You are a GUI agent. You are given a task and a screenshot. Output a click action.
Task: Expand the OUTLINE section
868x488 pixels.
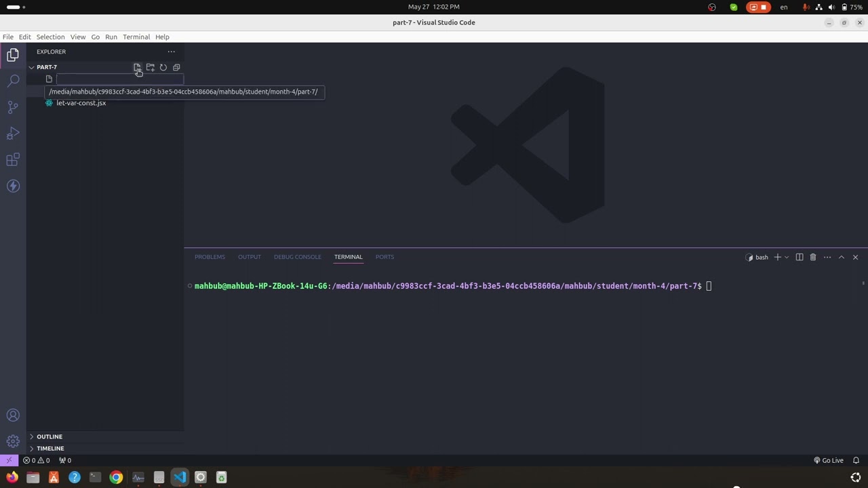click(50, 436)
